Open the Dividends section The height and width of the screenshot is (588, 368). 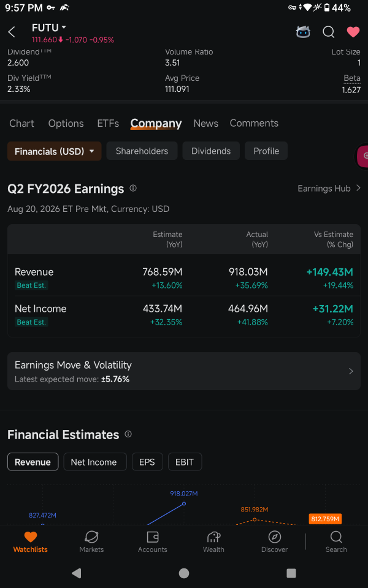tap(211, 151)
